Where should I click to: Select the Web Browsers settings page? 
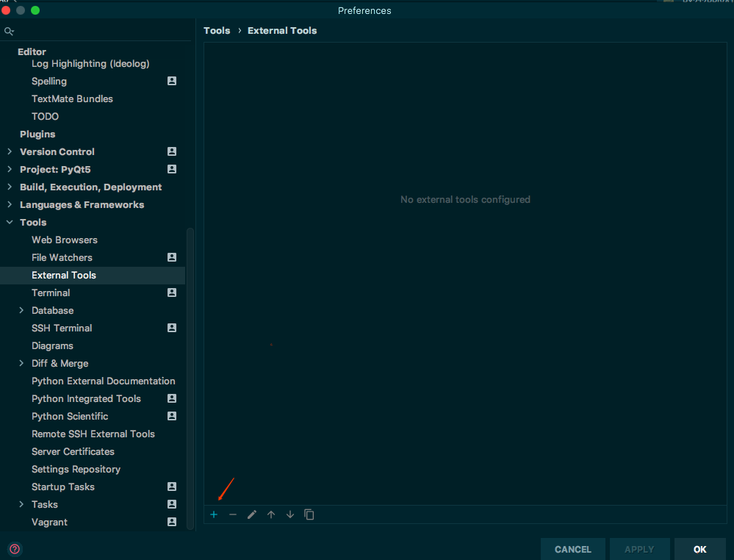click(65, 240)
